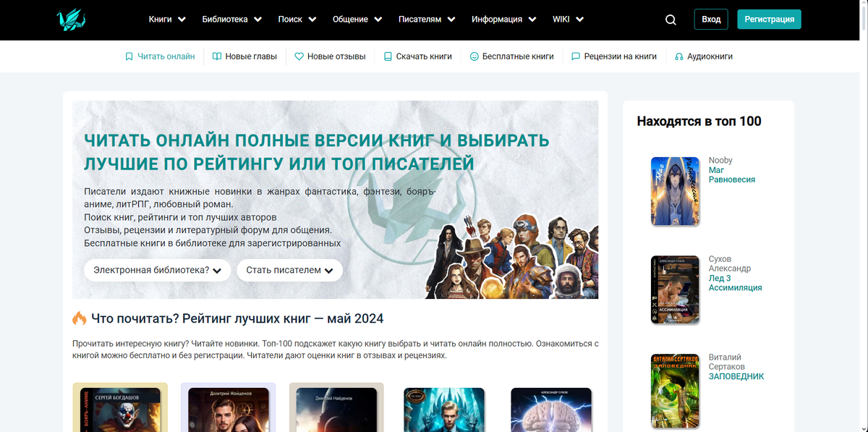
Task: Open the Лед 3 Ассимиляция book link
Action: (x=736, y=283)
